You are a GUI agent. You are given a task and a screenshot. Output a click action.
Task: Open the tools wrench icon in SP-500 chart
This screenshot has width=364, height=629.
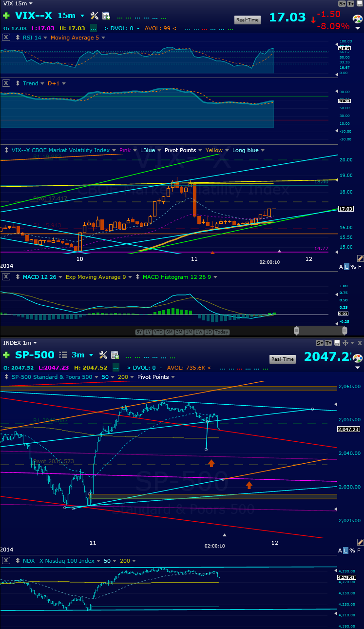tap(103, 354)
